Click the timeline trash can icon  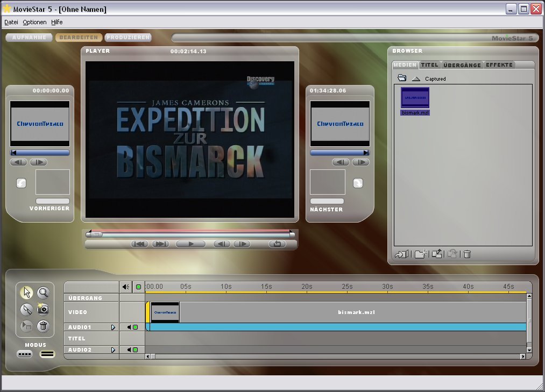(43, 326)
